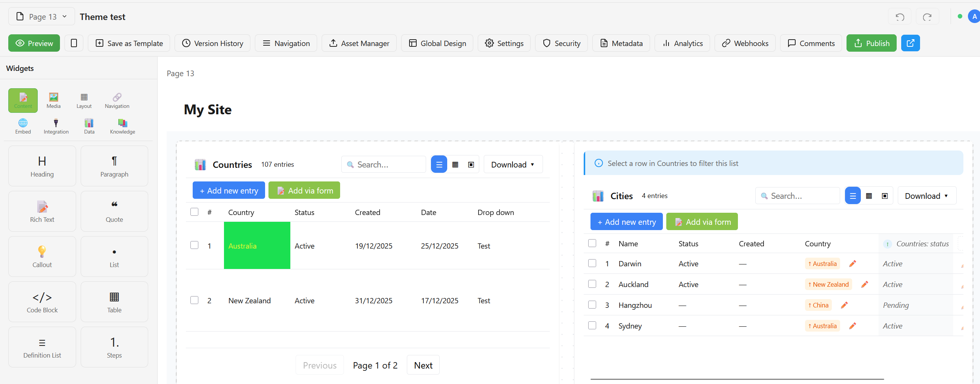The image size is (980, 384).
Task: Focus the Countries search field
Action: (x=383, y=164)
